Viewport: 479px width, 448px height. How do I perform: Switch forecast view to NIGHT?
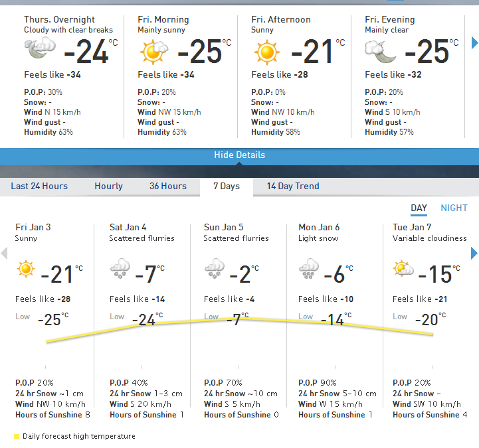click(454, 208)
